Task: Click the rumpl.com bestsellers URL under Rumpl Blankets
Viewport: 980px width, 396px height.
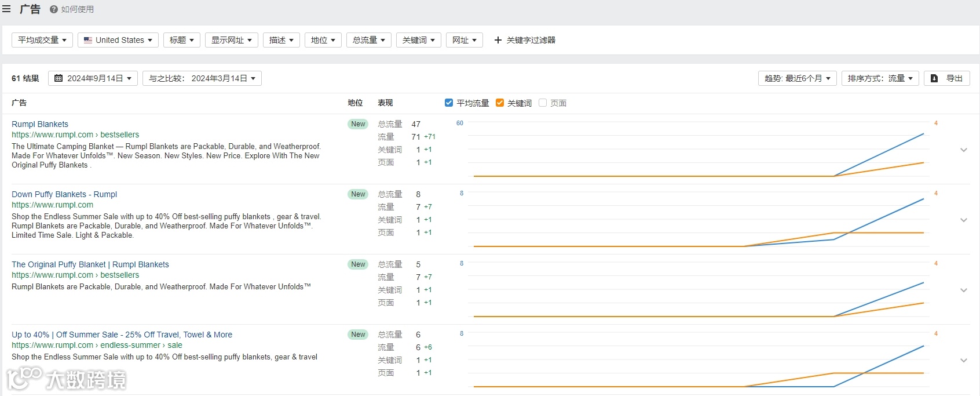Action: click(75, 135)
